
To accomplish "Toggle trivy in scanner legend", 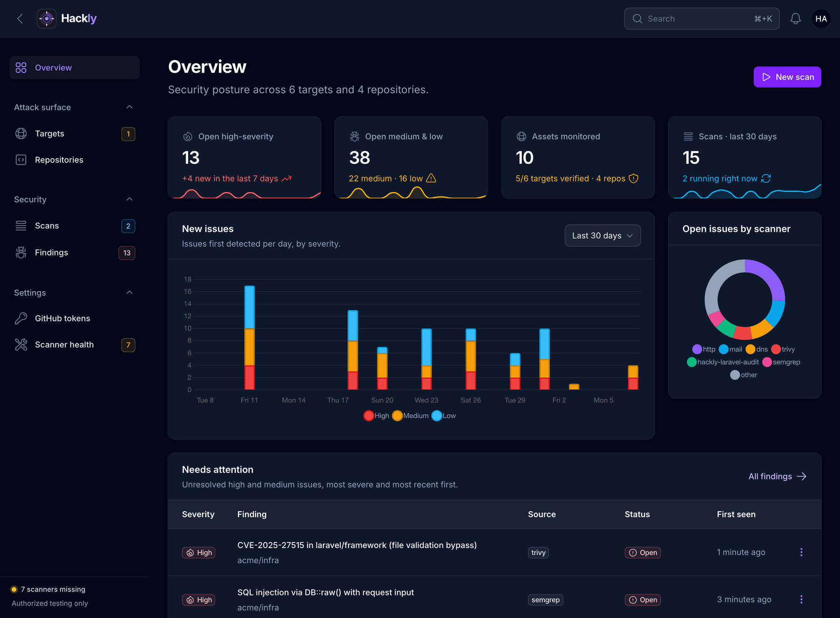I will pos(783,349).
